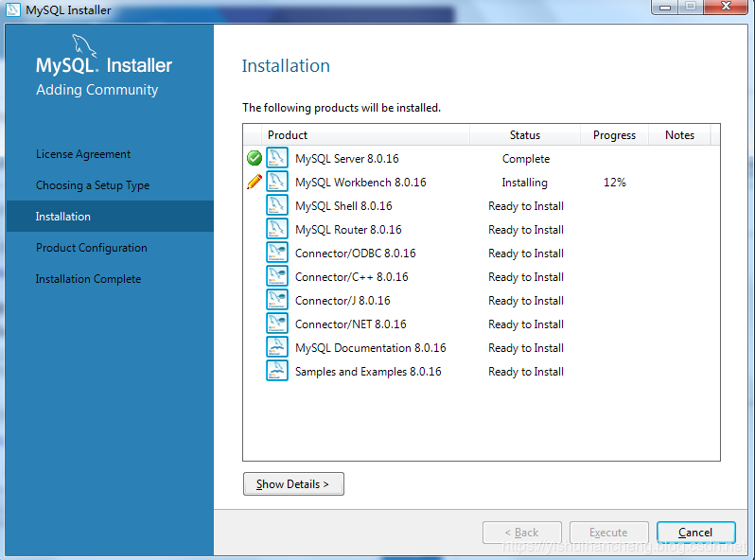Select the MySQL Shell 8.0.16 row text
755x560 pixels.
click(343, 205)
